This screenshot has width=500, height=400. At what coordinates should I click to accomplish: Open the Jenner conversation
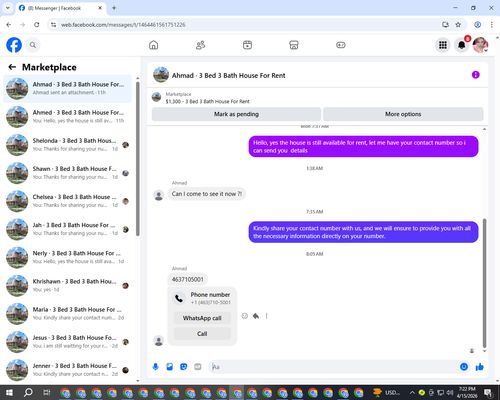tap(68, 370)
